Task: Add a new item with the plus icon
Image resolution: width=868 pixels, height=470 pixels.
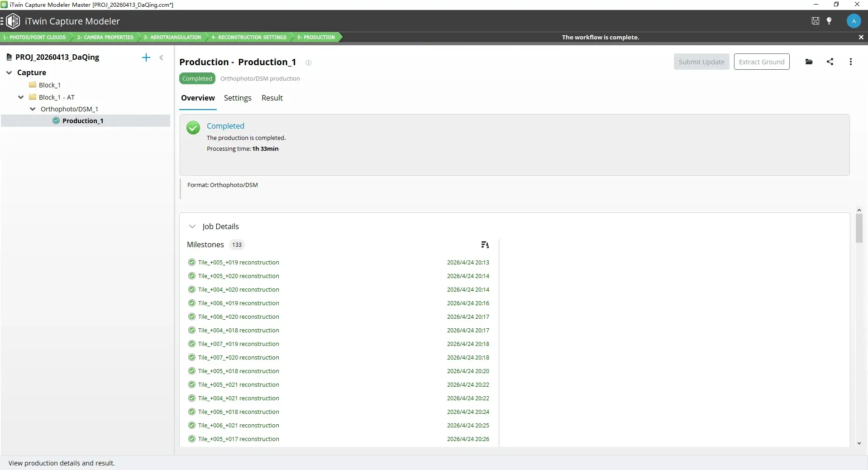Action: [x=146, y=58]
